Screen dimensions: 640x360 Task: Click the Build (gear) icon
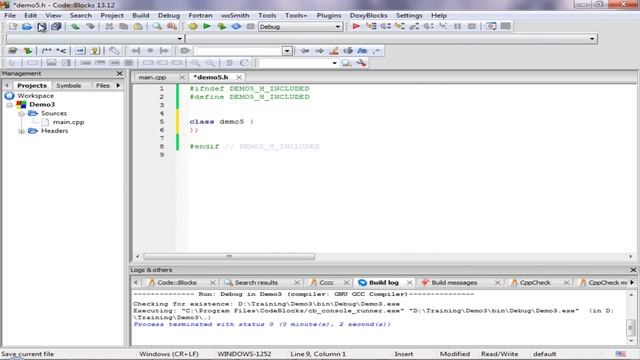[193, 27]
